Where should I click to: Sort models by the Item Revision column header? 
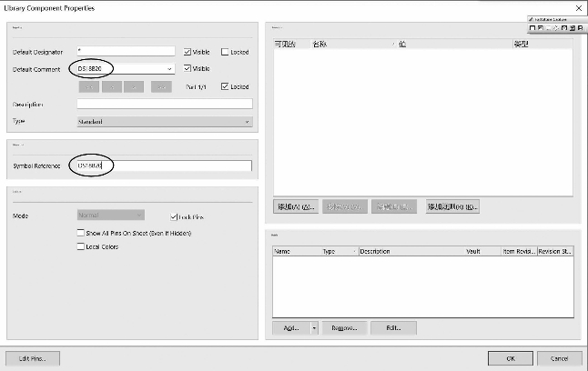(x=520, y=252)
